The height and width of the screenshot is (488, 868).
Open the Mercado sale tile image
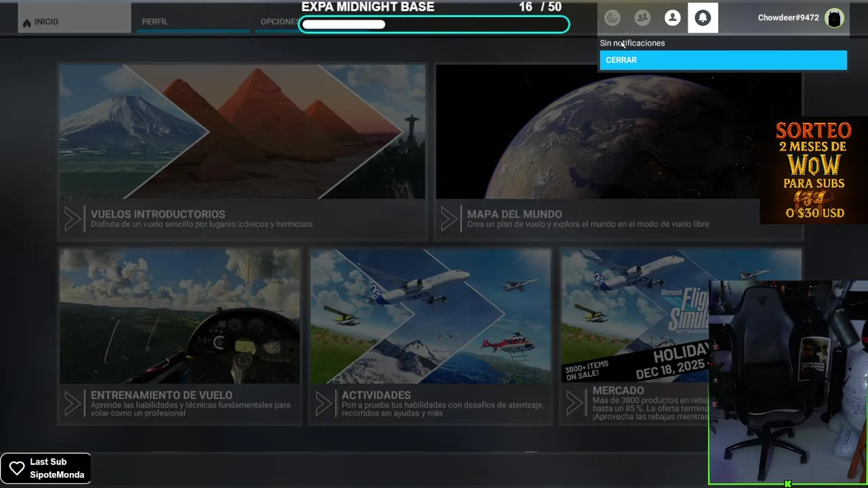pos(635,316)
